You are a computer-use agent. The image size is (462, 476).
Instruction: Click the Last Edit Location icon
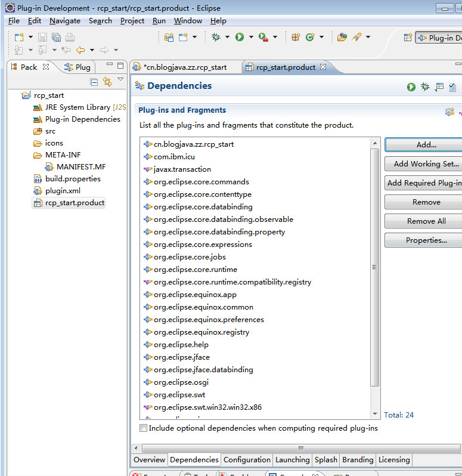click(66, 50)
